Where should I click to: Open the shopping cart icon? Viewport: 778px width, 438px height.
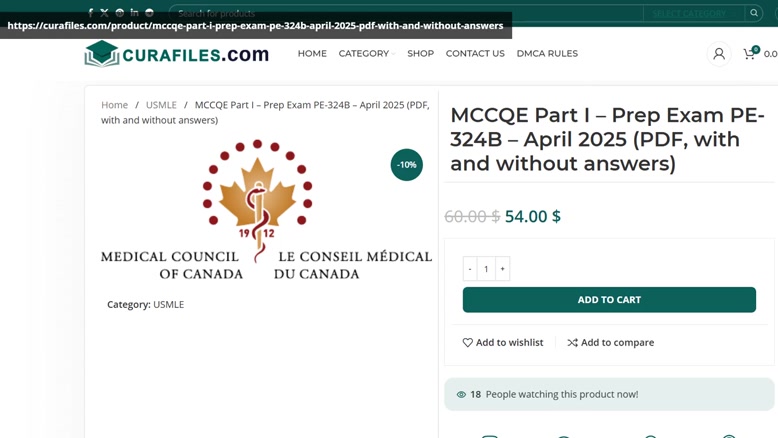tap(750, 53)
